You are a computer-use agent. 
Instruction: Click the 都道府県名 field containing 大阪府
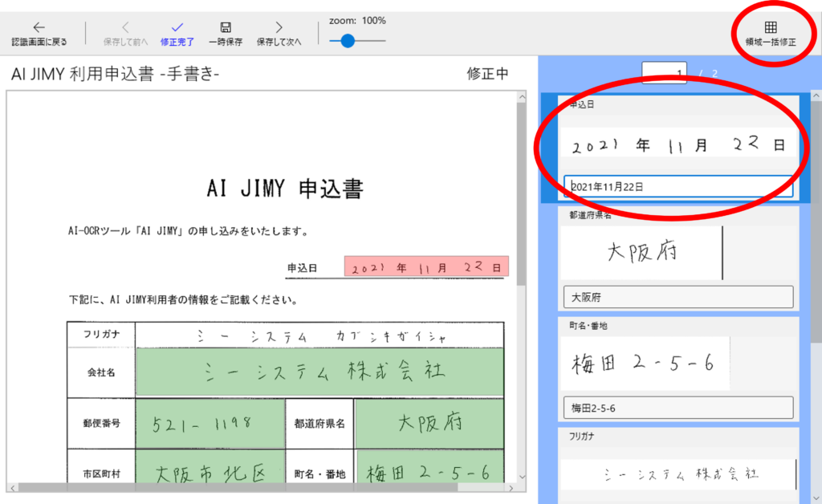[678, 297]
